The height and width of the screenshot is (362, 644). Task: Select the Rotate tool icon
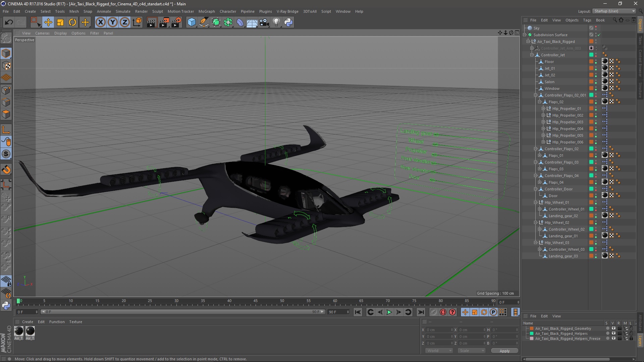72,22
